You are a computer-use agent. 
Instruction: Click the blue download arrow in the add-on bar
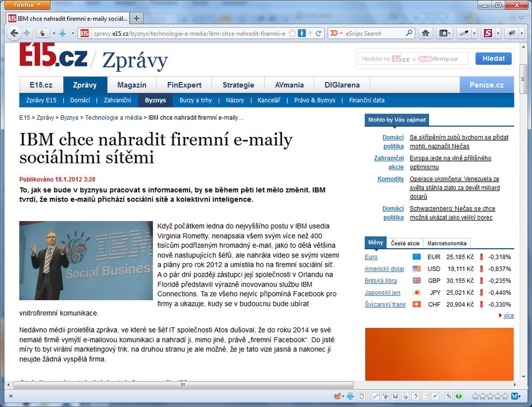coord(350,396)
